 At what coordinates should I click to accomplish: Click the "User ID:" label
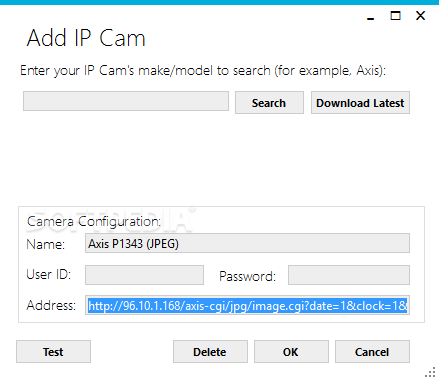(x=49, y=274)
